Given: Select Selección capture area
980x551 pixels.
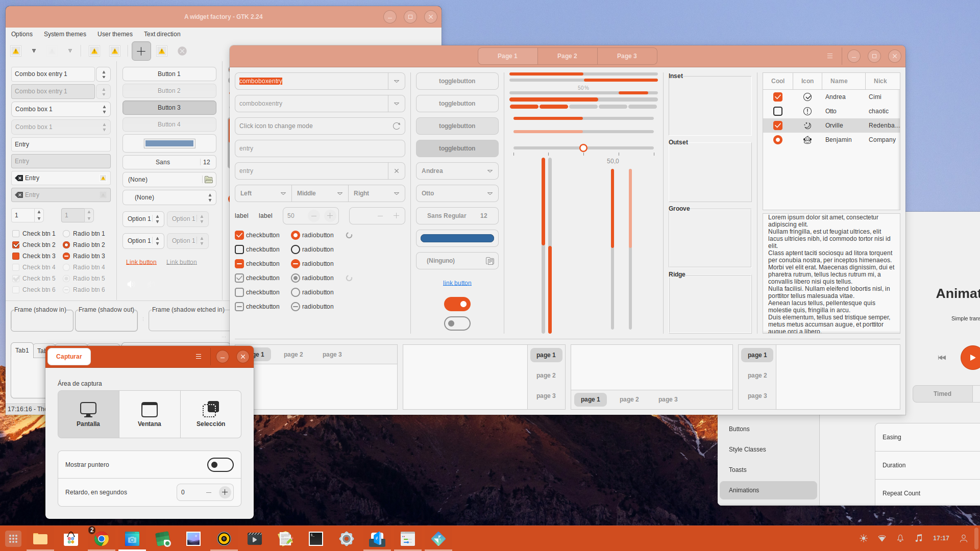Looking at the screenshot, I should tap(211, 414).
